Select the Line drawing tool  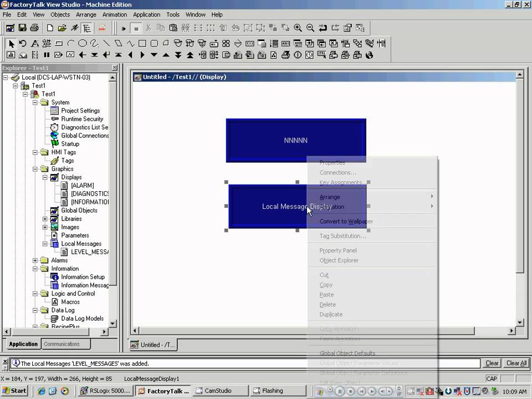coord(106,43)
